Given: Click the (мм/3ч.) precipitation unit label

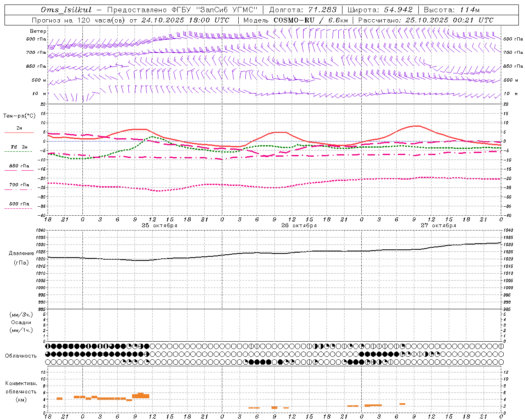Looking at the screenshot, I should tap(21, 315).
